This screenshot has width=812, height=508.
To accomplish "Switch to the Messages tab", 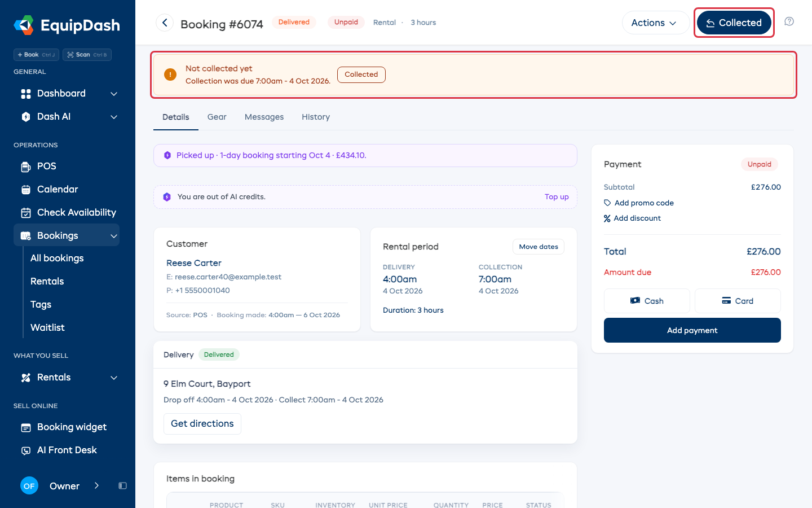I will [x=264, y=117].
